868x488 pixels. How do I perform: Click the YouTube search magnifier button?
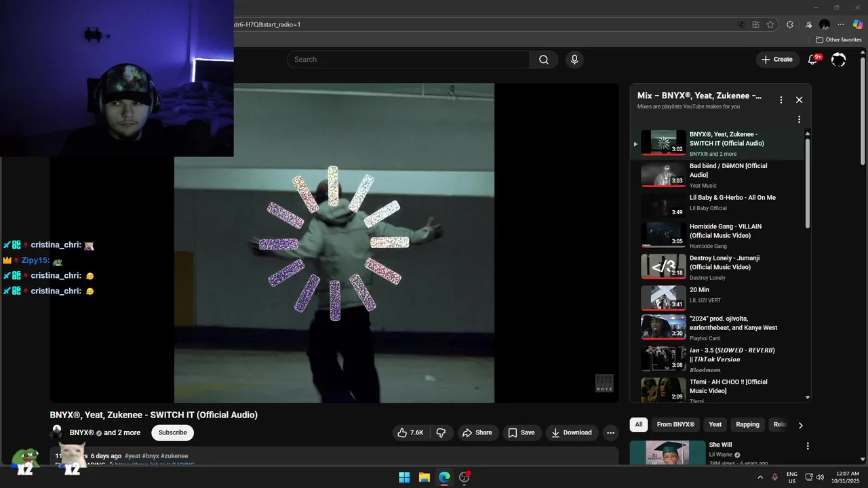point(544,60)
